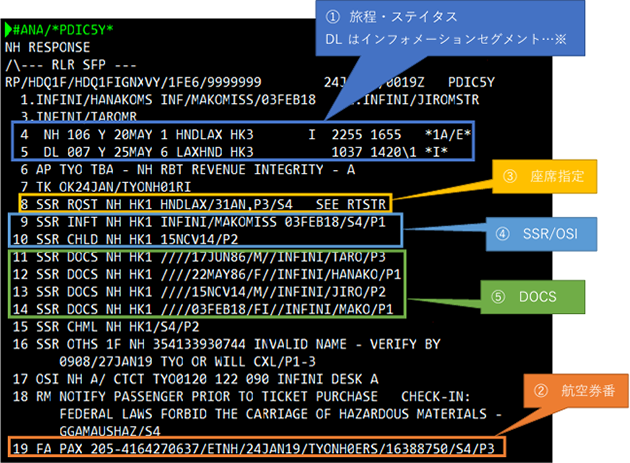Select line 9 SSR INFT infant entry
630x463 pixels.
[x=203, y=222]
